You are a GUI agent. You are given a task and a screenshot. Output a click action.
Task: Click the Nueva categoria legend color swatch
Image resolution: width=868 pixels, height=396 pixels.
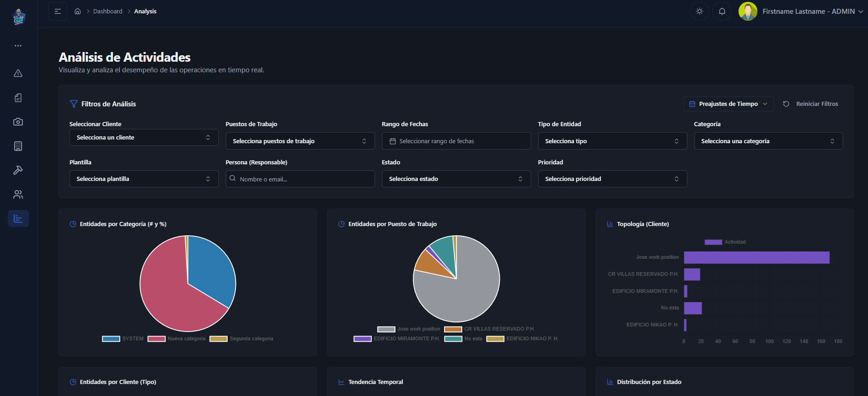coord(157,339)
